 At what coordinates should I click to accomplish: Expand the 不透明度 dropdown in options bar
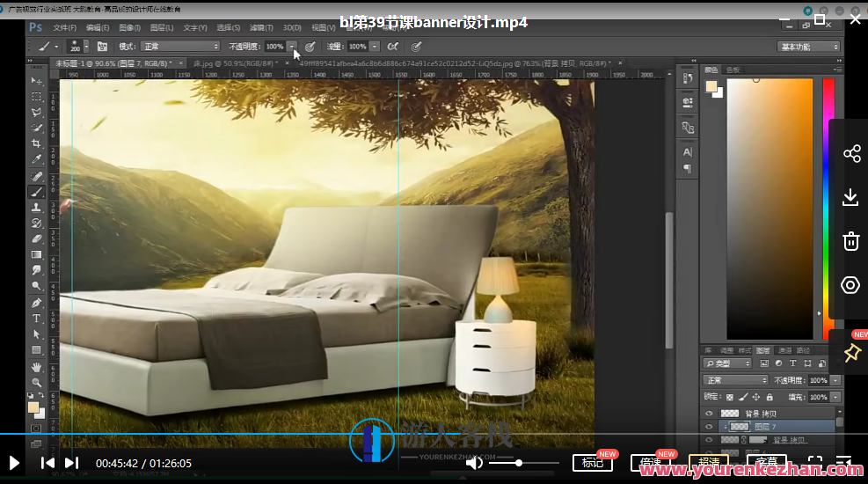coord(292,46)
